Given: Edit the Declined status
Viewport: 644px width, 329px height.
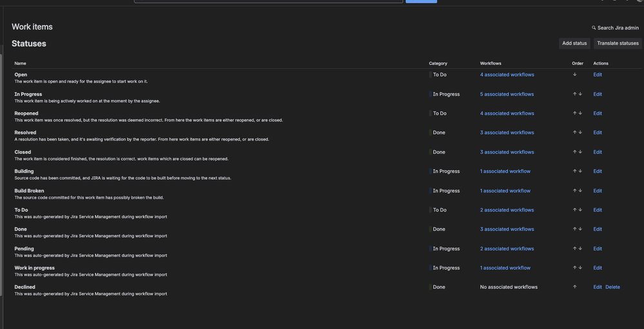Looking at the screenshot, I should click(598, 287).
